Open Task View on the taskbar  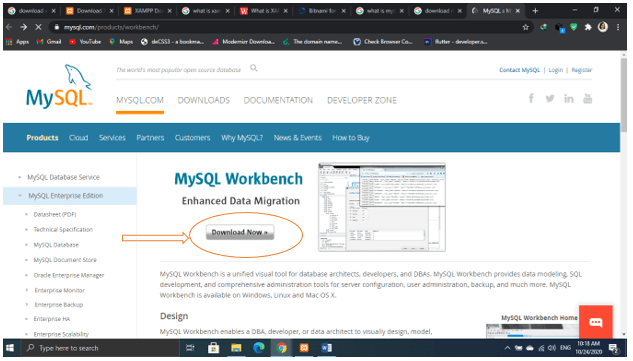pos(191,349)
